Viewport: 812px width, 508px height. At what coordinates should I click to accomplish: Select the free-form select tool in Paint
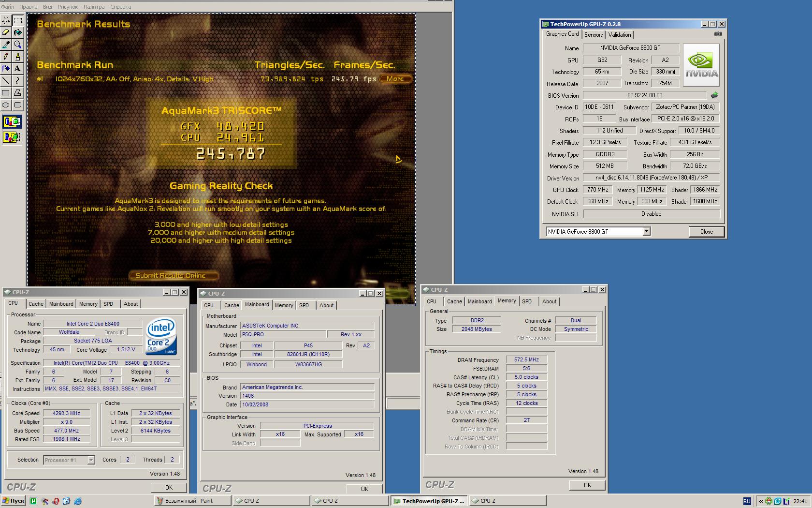pyautogui.click(x=6, y=20)
